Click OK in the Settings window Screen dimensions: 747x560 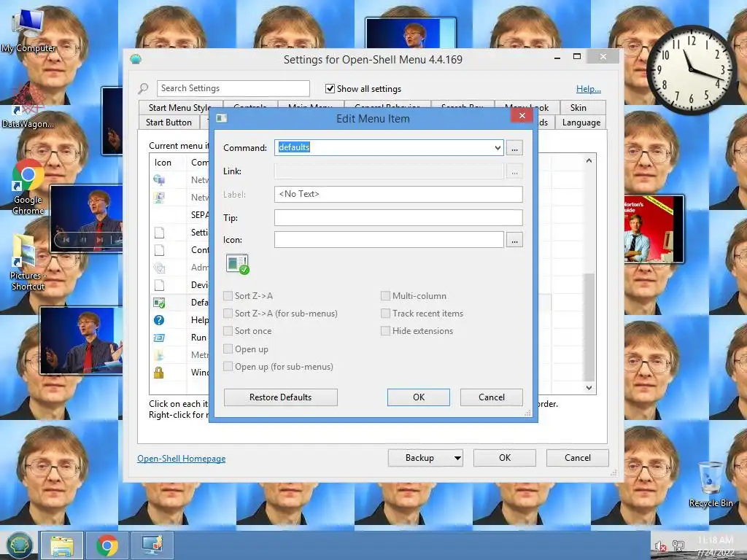point(505,458)
